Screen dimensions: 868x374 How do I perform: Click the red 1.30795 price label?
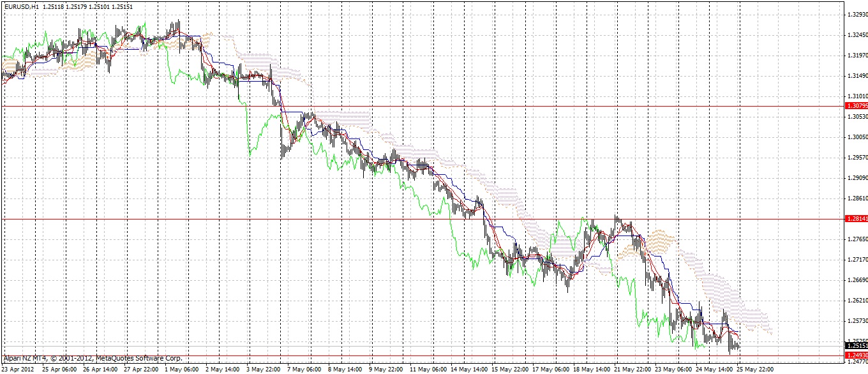855,106
